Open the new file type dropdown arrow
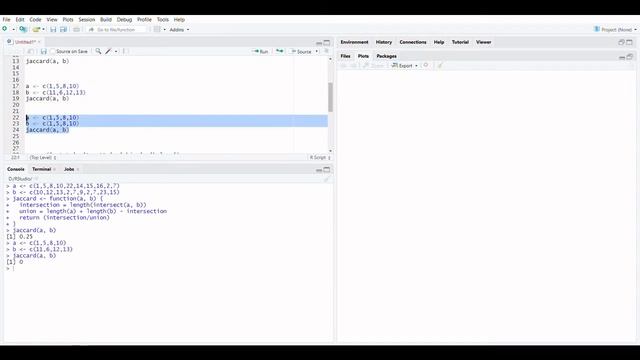Viewport: 640px width, 360px height. 13,29
